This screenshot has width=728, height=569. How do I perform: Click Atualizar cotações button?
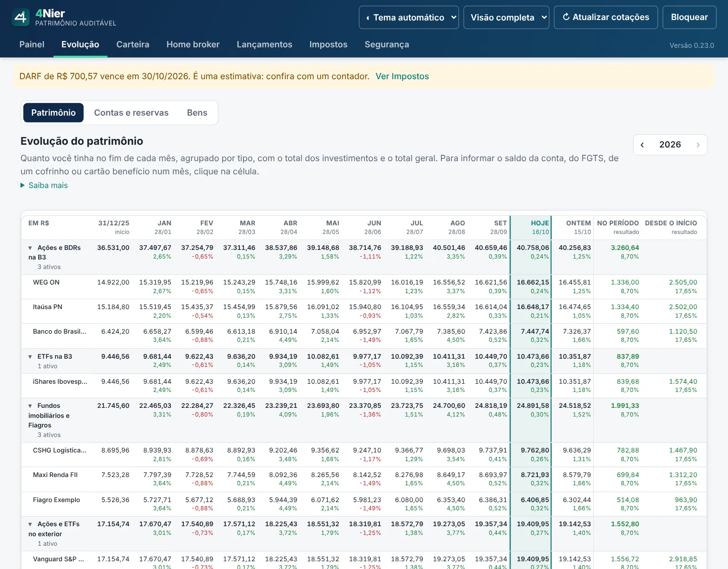[x=606, y=17]
